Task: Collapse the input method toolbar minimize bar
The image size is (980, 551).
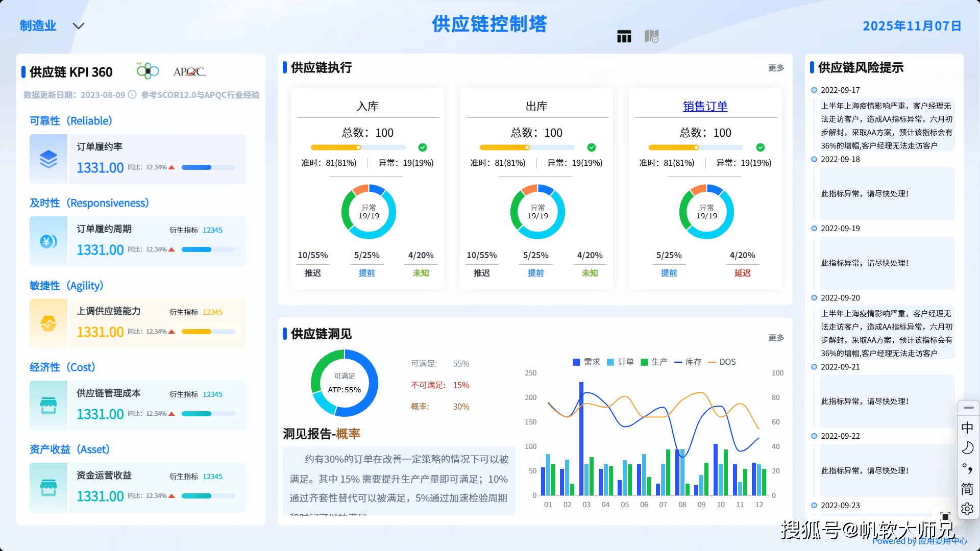Action: tap(968, 408)
